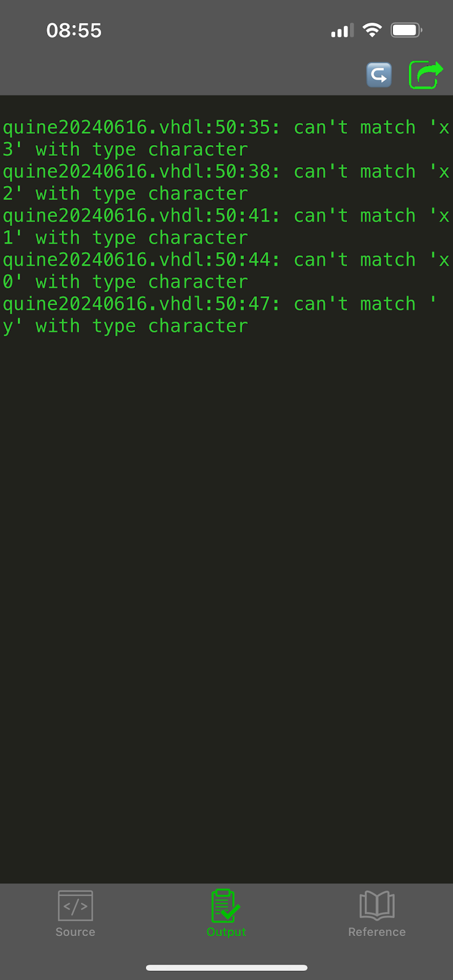Tap the "y' with type character" line
453x980 pixels.
(125, 326)
